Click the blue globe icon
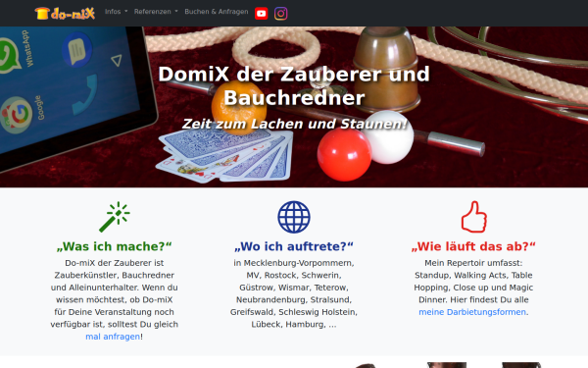This screenshot has width=588, height=368. [294, 217]
